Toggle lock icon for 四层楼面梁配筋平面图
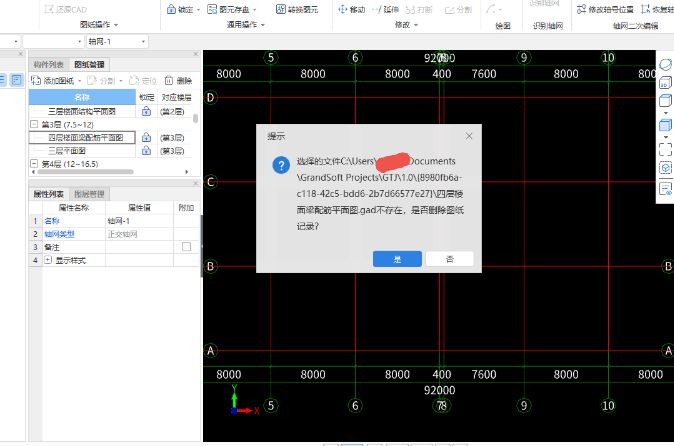Viewport: 674px width, 446px height. (x=147, y=137)
